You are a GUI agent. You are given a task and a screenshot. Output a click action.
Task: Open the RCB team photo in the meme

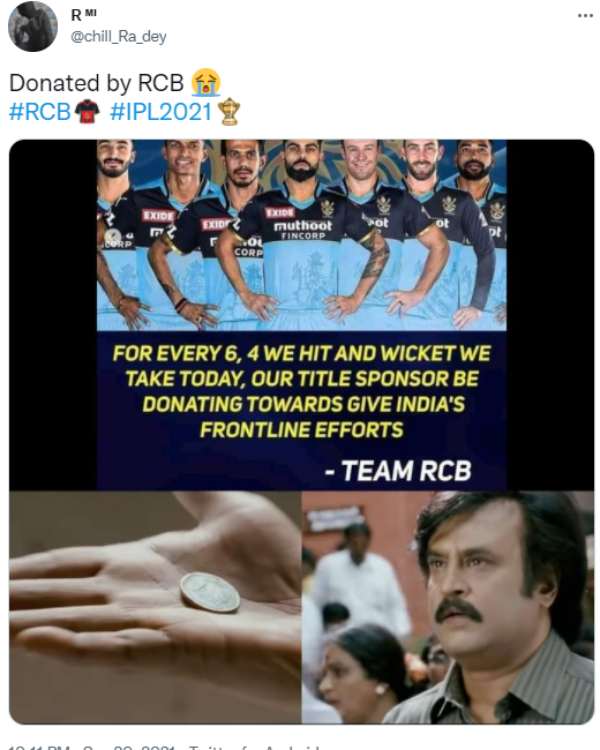301,235
